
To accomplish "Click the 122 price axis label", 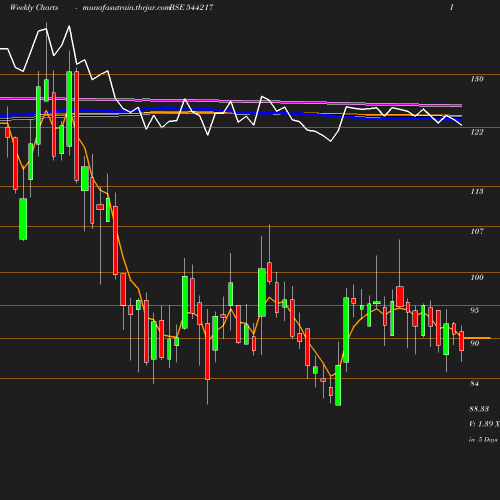I will coord(477,132).
